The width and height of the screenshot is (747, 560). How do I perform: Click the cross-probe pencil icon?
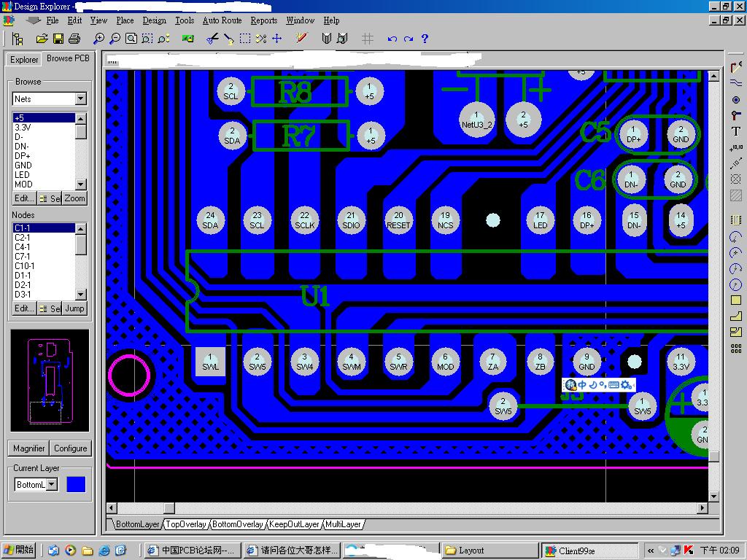[301, 38]
